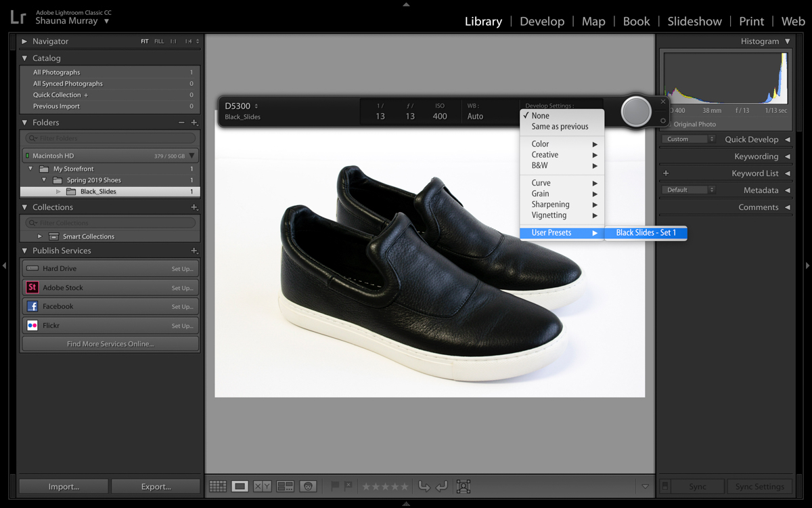Select 'None' develop setting option
The width and height of the screenshot is (812, 508).
pyautogui.click(x=541, y=116)
